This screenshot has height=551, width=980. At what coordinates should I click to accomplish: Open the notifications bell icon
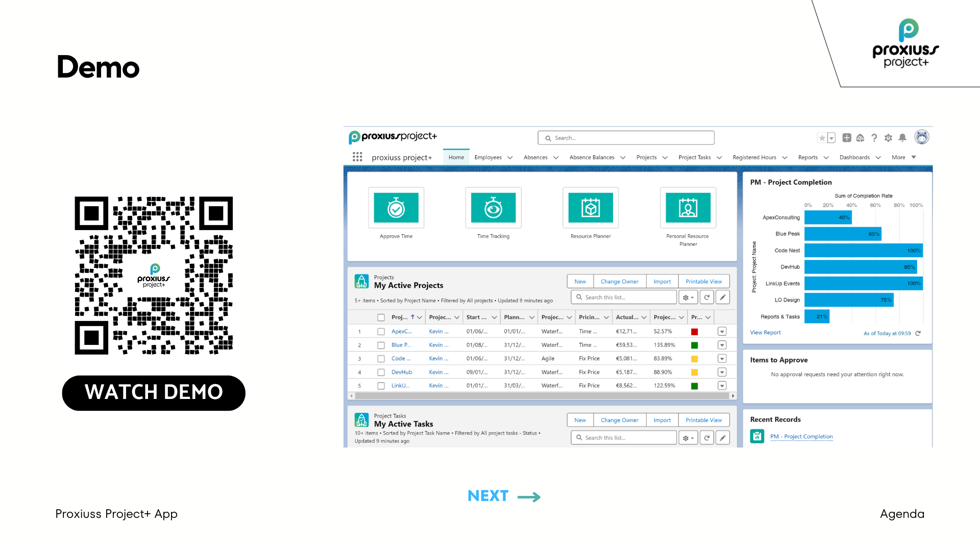coord(902,138)
